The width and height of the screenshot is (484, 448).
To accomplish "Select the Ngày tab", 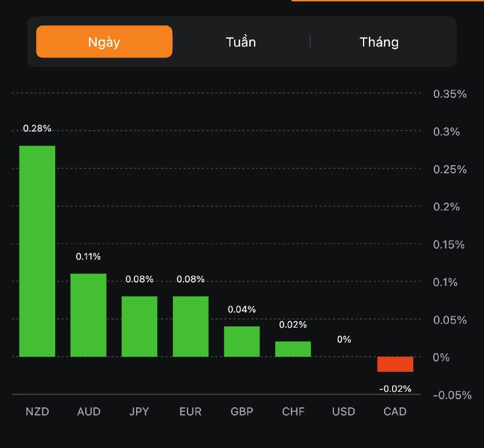I will click(x=104, y=42).
